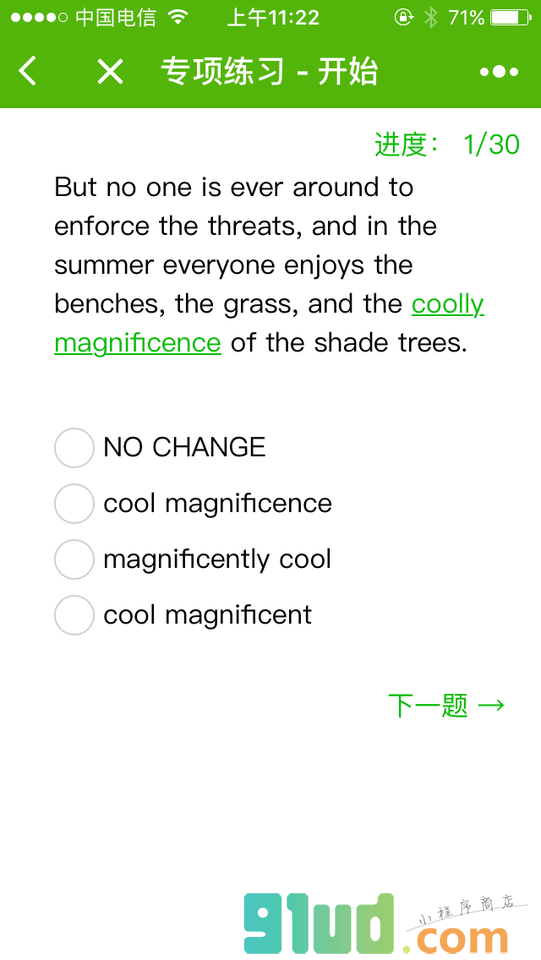Go to next question via 下一题
Image resolution: width=541 pixels, height=960 pixels.
[446, 705]
